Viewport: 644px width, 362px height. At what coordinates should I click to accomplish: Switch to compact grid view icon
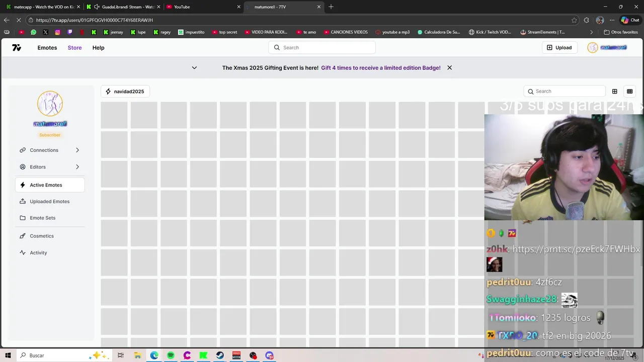point(629,92)
